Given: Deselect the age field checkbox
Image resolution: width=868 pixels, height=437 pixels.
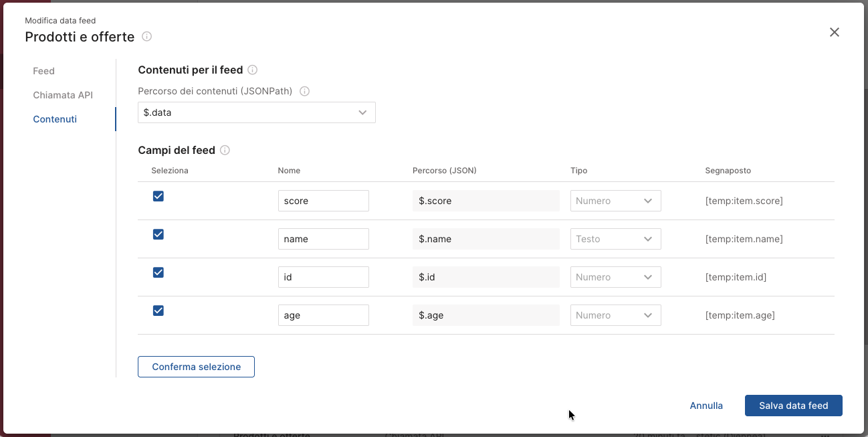Looking at the screenshot, I should pyautogui.click(x=158, y=311).
